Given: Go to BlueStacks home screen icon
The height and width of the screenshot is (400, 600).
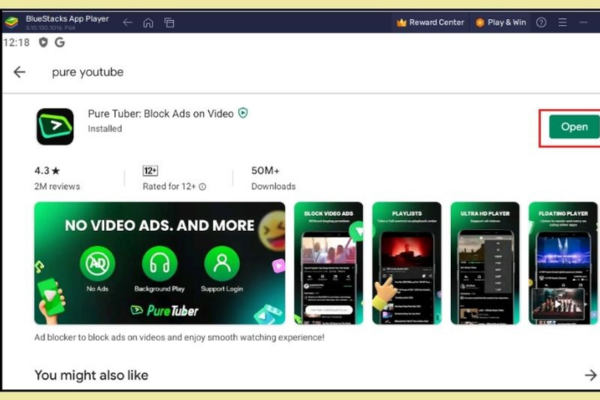Looking at the screenshot, I should [148, 23].
